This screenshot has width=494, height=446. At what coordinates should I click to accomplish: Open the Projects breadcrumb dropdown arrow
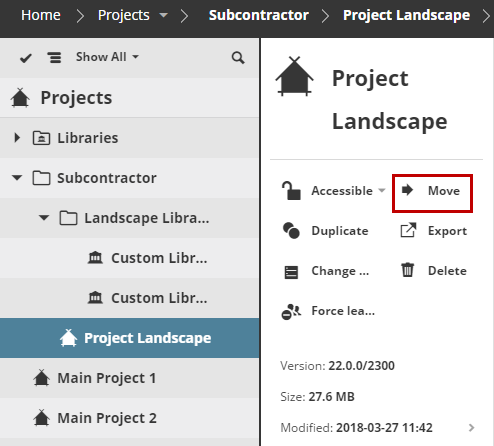pos(163,15)
